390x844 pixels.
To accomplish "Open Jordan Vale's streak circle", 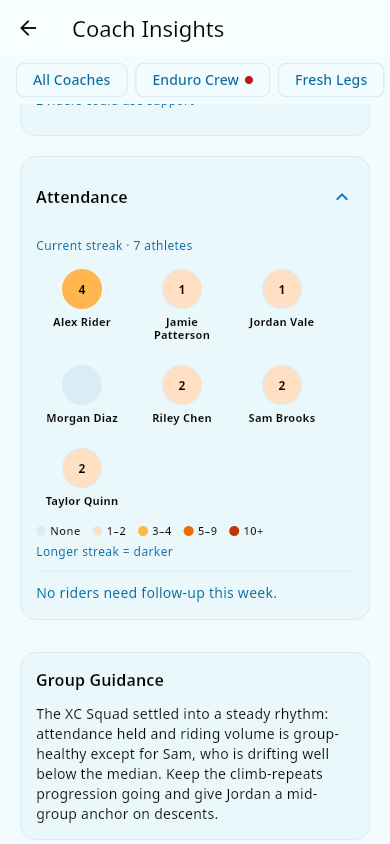I will pyautogui.click(x=282, y=290).
